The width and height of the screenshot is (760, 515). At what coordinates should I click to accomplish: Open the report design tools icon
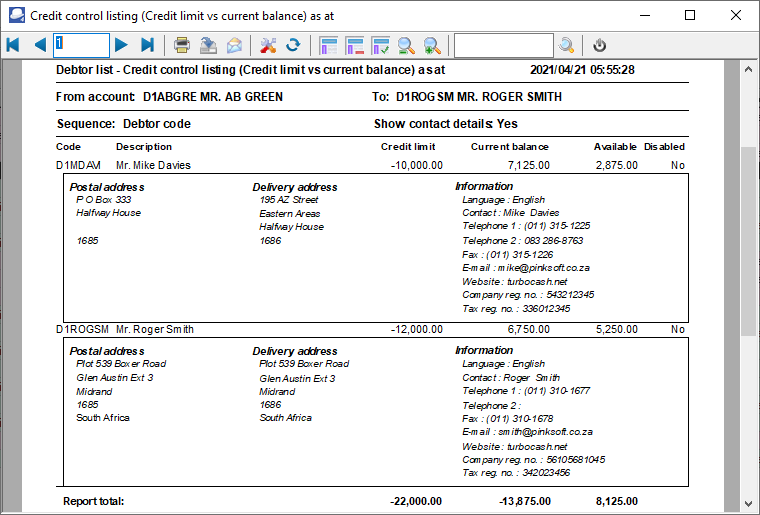pyautogui.click(x=267, y=45)
